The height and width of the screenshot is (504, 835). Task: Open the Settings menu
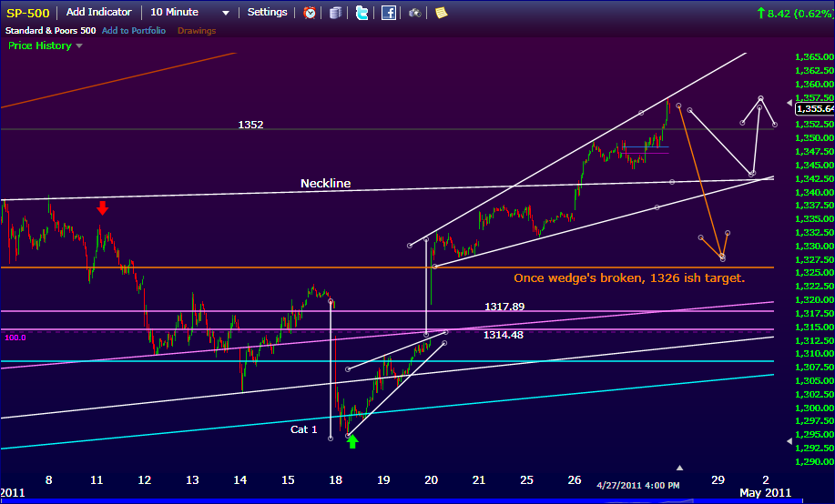[x=267, y=13]
